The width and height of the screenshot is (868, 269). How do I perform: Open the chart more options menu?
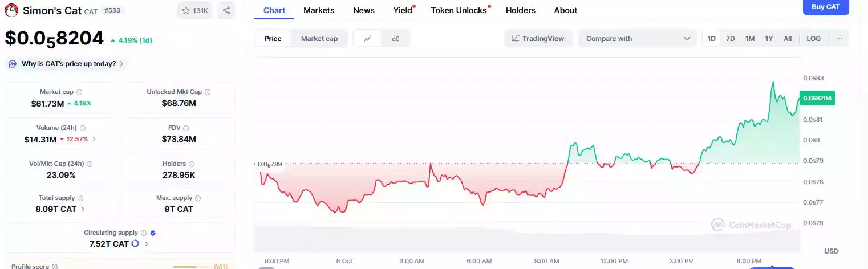[x=839, y=39]
